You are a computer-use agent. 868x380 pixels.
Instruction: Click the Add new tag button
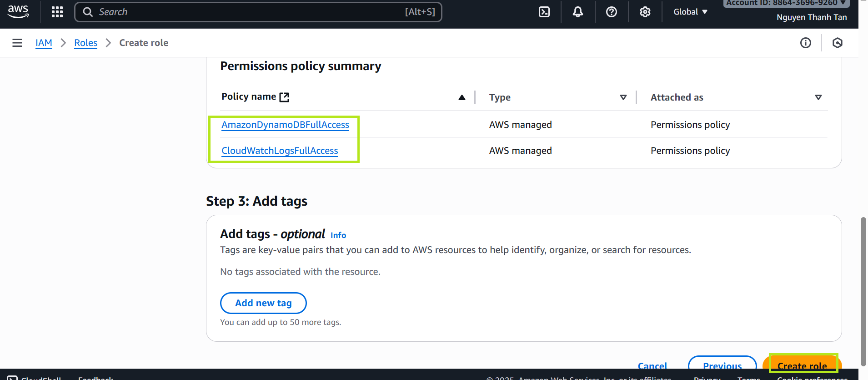coord(263,303)
